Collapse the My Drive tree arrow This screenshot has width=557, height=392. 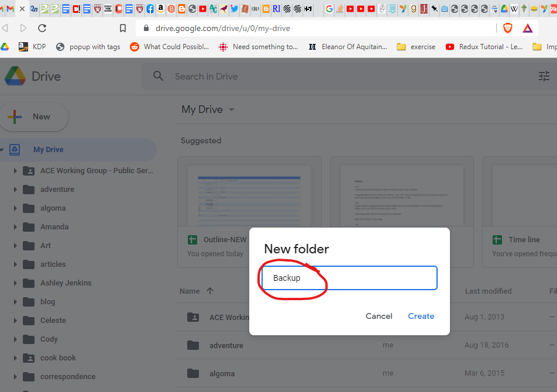2,150
